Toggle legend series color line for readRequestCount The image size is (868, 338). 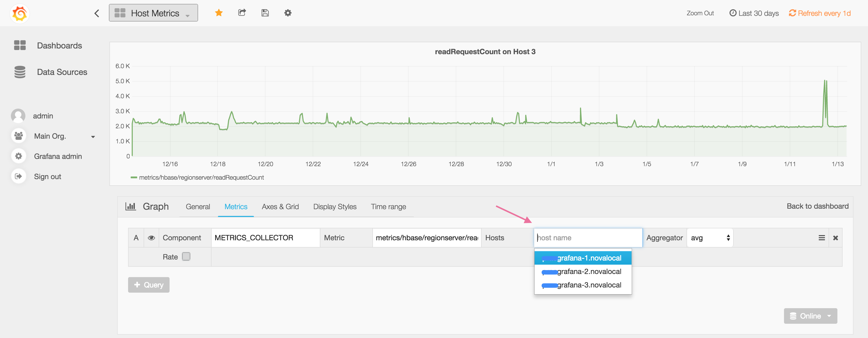coord(134,178)
